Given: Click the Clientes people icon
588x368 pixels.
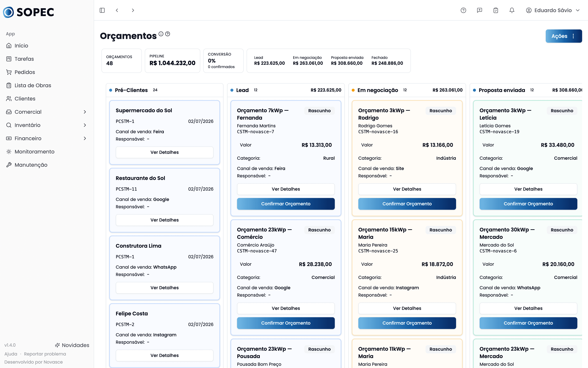Looking at the screenshot, I should pos(9,99).
